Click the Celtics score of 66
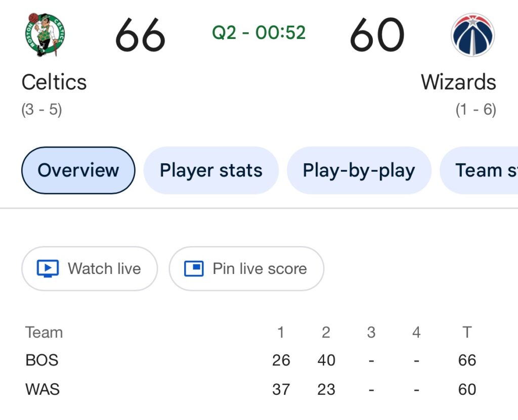 pos(140,35)
